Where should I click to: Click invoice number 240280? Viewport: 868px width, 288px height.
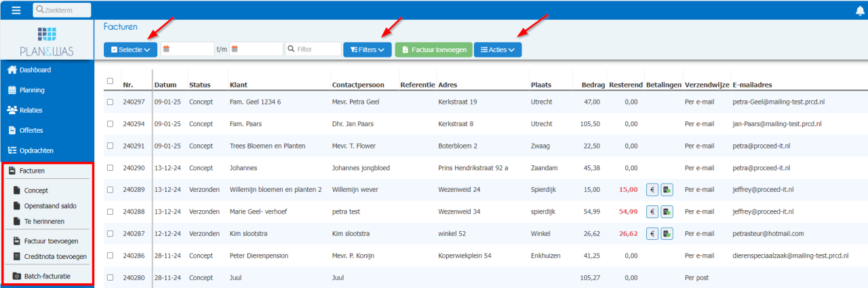pyautogui.click(x=134, y=278)
